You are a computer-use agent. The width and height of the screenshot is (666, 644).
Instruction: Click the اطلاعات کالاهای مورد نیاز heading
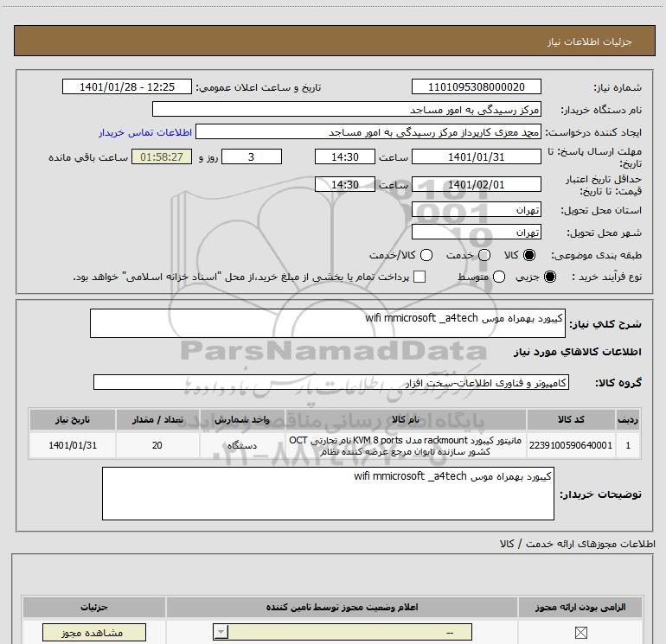click(x=578, y=352)
